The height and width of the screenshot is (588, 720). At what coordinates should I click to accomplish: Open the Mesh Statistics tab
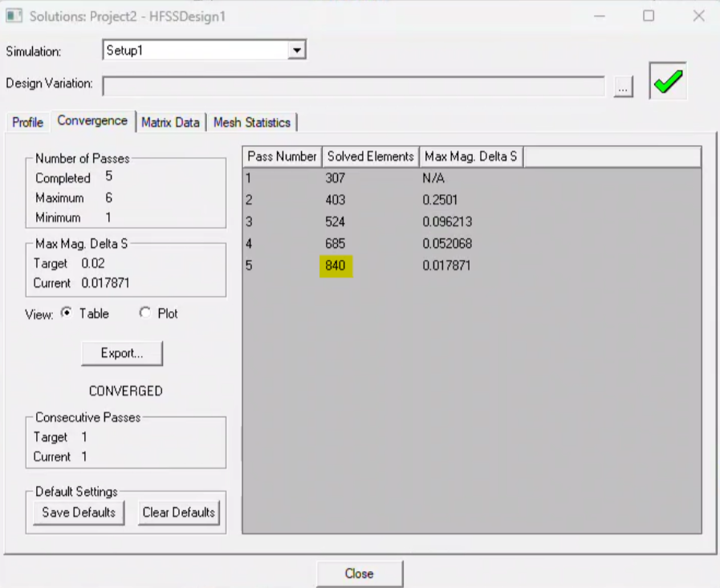point(252,123)
